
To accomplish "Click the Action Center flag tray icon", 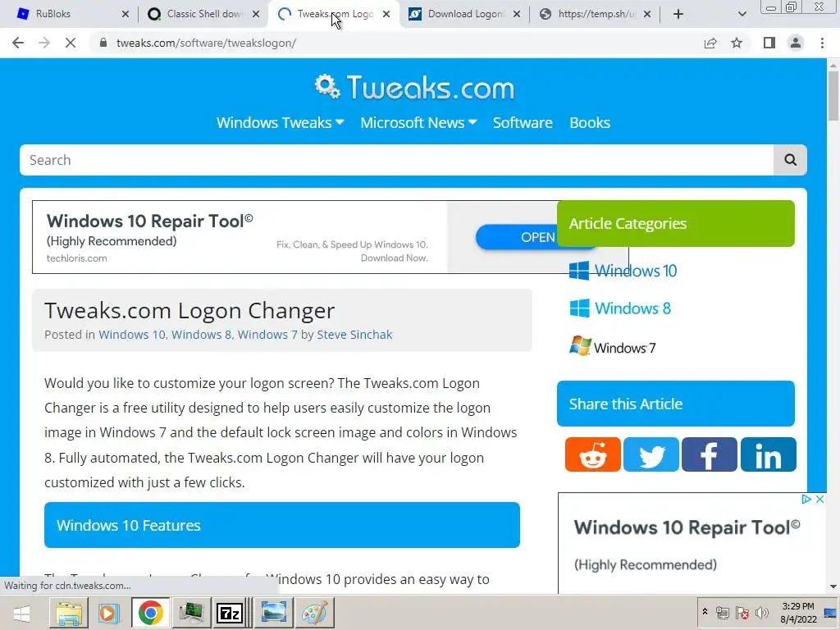I will click(x=742, y=613).
